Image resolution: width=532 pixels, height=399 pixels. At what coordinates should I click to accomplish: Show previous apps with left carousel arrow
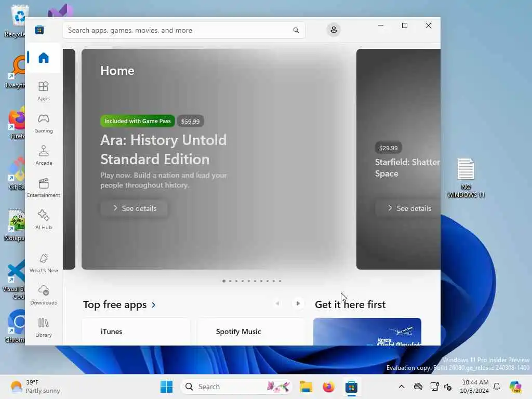pyautogui.click(x=277, y=303)
